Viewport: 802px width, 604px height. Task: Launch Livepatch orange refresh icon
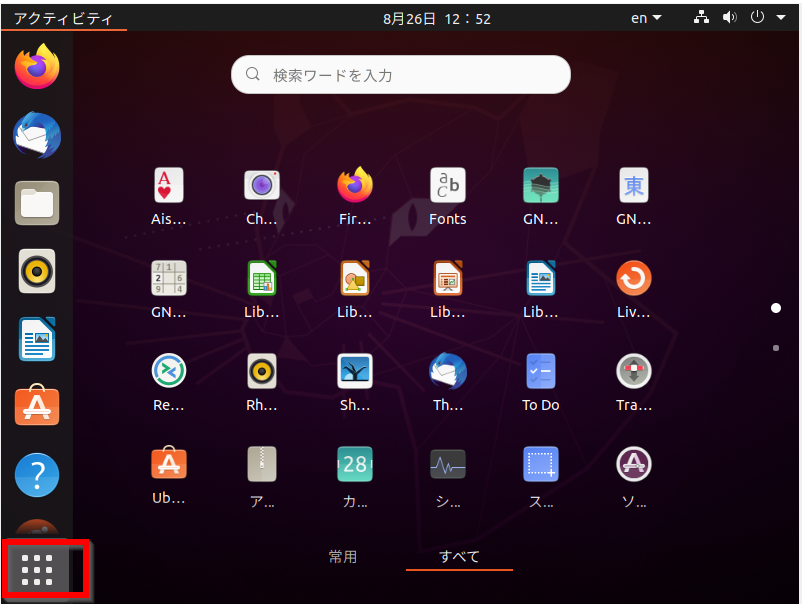point(634,289)
